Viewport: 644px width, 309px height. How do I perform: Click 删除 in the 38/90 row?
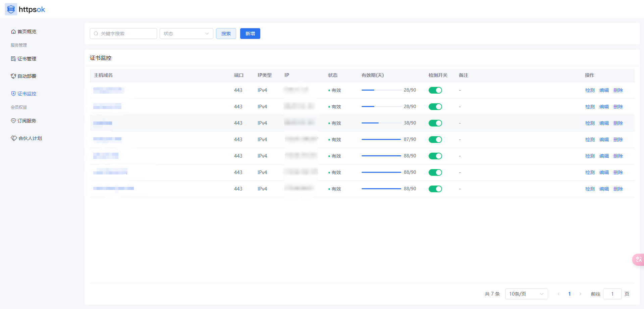tap(618, 123)
